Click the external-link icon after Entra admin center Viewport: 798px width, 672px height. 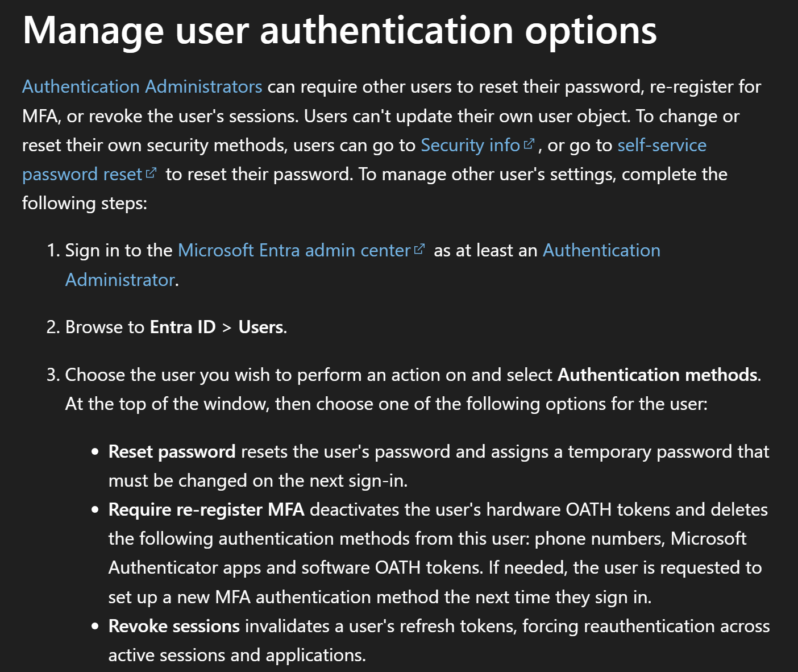(419, 250)
